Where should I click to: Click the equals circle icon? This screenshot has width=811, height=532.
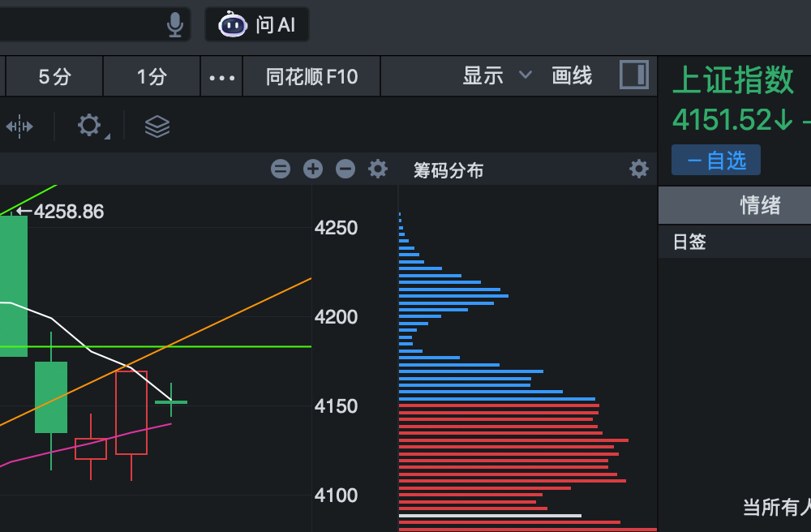[281, 169]
